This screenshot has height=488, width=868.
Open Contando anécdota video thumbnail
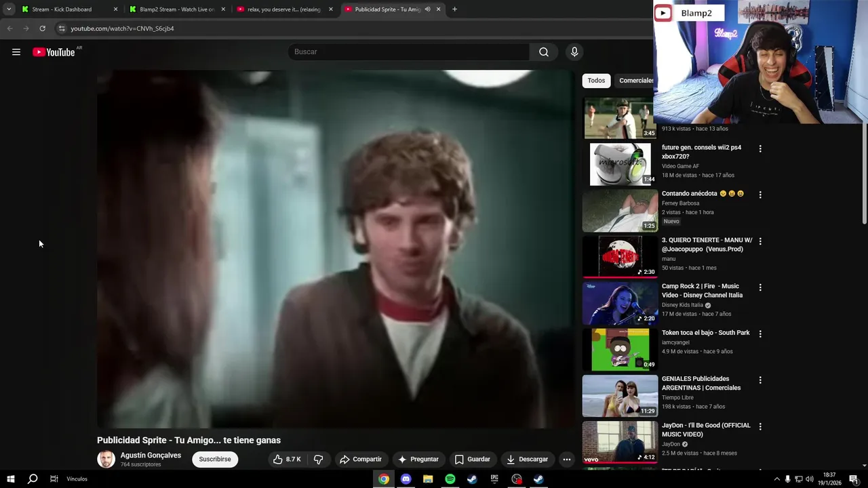(x=620, y=210)
